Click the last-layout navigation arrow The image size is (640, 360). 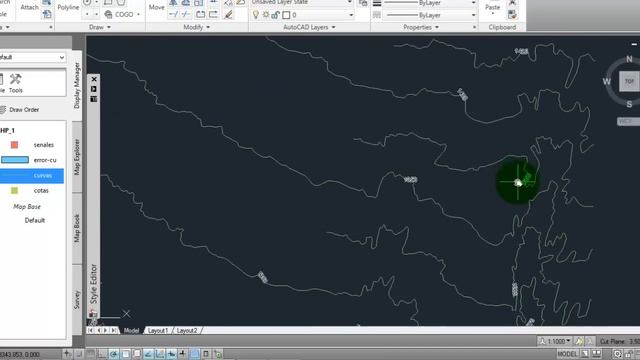coord(114,330)
